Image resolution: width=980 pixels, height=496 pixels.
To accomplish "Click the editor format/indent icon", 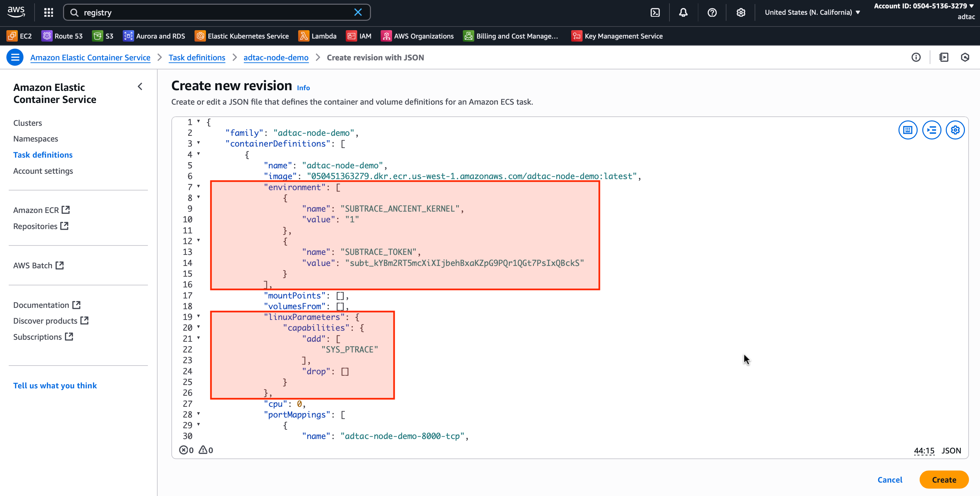I will 931,130.
